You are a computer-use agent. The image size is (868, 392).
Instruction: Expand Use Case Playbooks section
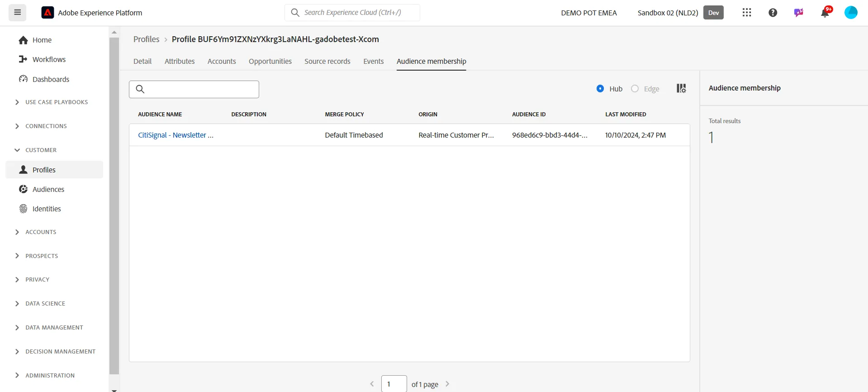click(x=51, y=102)
